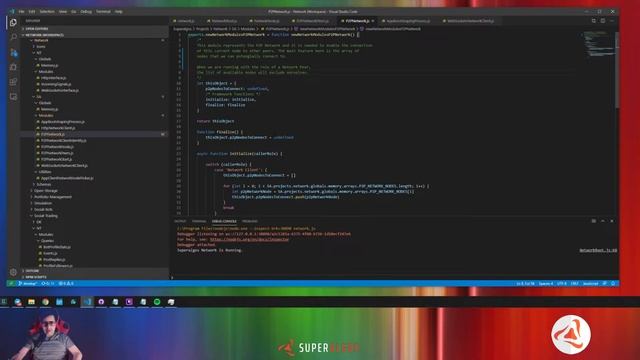Change the CRLF line ending setting
The image size is (640, 360).
(575, 283)
